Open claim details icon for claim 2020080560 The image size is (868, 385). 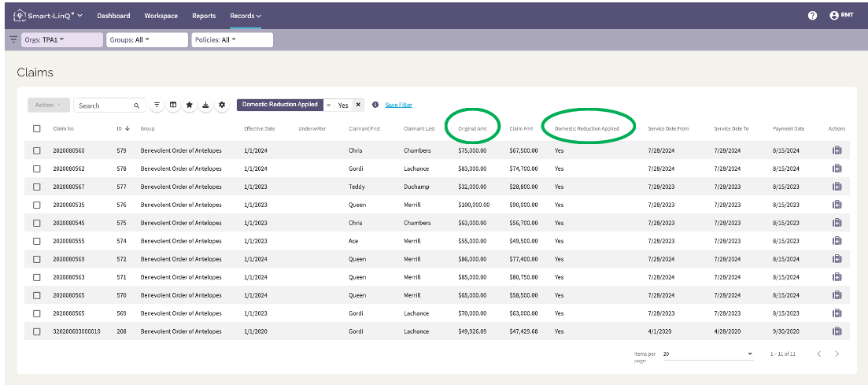pos(837,150)
